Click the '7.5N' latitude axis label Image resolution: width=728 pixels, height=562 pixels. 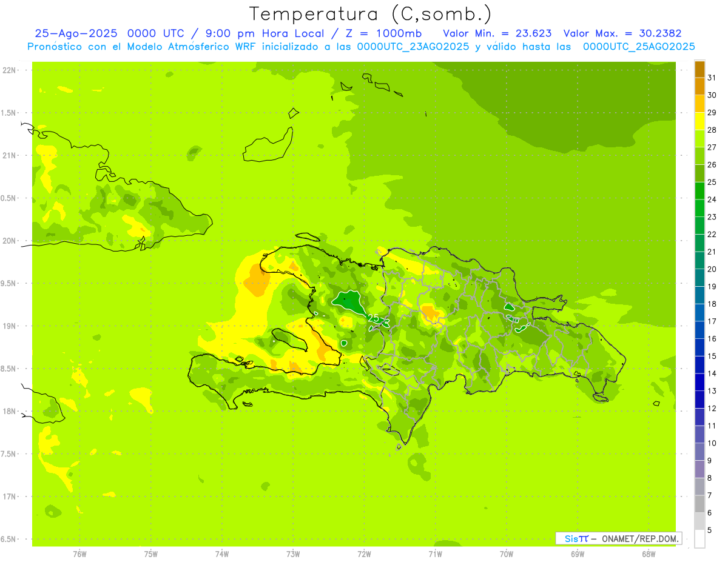pos(8,454)
